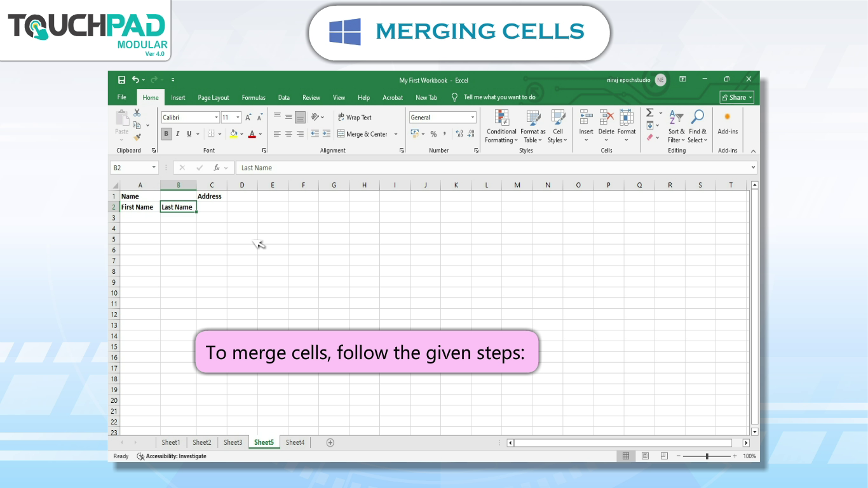The width and height of the screenshot is (868, 488).
Task: Expand the Merge & Center dropdown arrow
Action: [396, 134]
